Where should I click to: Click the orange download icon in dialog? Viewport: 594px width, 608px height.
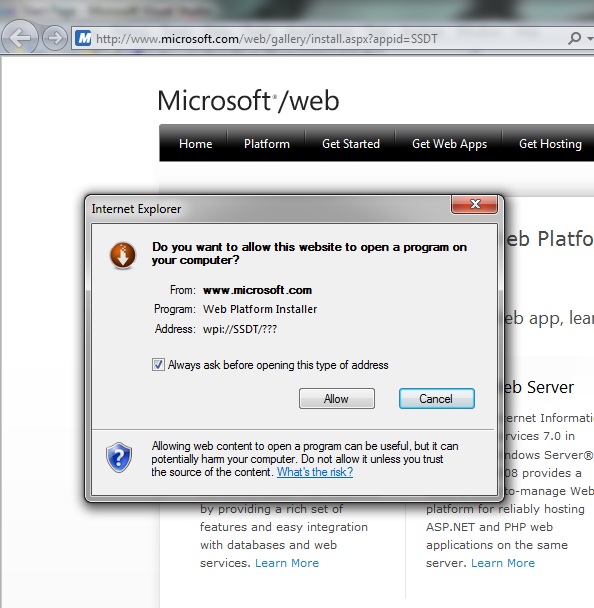(123, 256)
